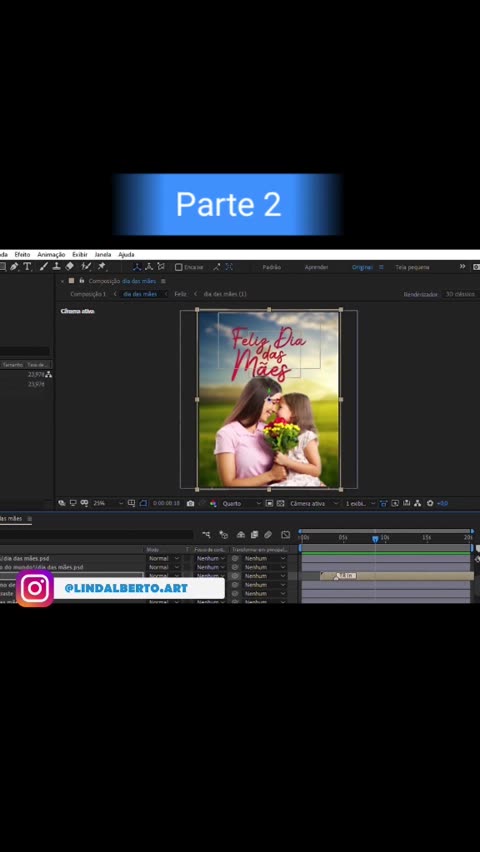The height and width of the screenshot is (852, 480).
Task: Open the Janela menu
Action: tap(103, 254)
